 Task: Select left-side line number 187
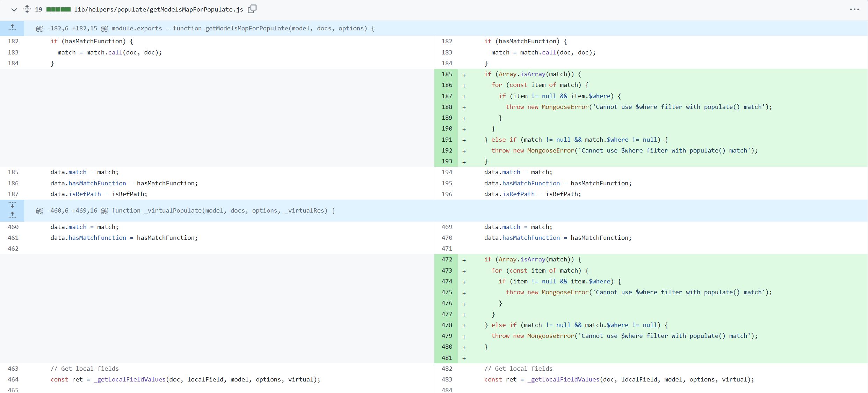click(x=13, y=194)
